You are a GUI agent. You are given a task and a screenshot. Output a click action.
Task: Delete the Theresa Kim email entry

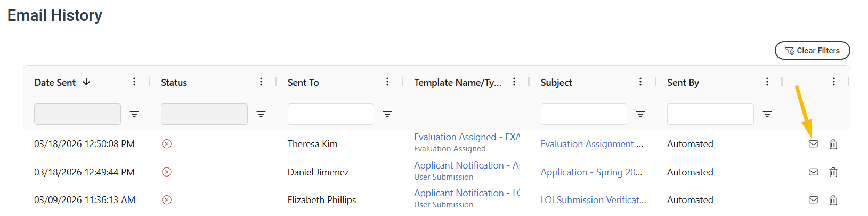[833, 144]
